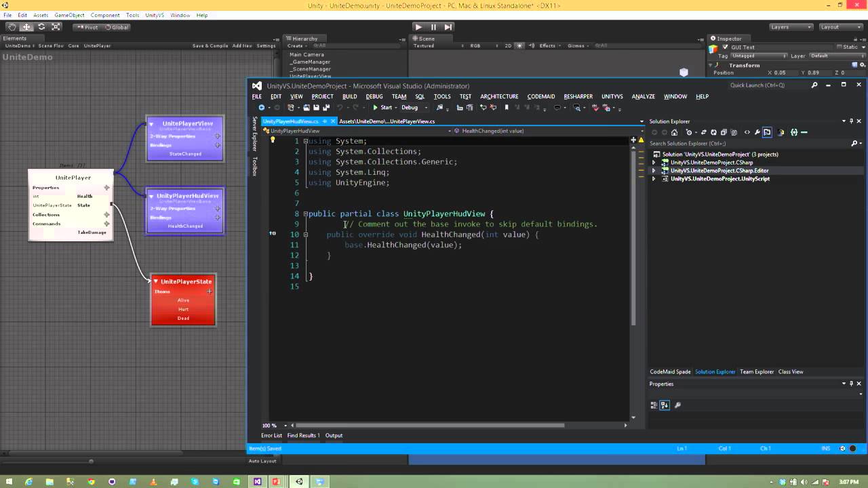Collapse HealthChanged method at line 10
Image resolution: width=868 pixels, height=488 pixels.
pos(305,235)
